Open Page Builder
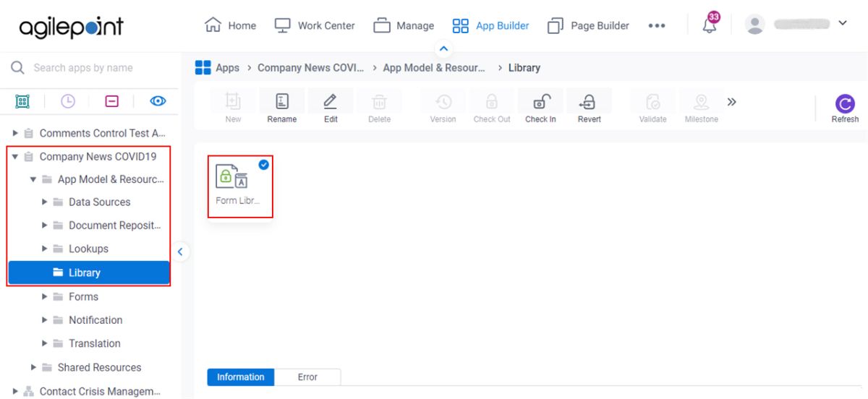868x399 pixels. 588,25
